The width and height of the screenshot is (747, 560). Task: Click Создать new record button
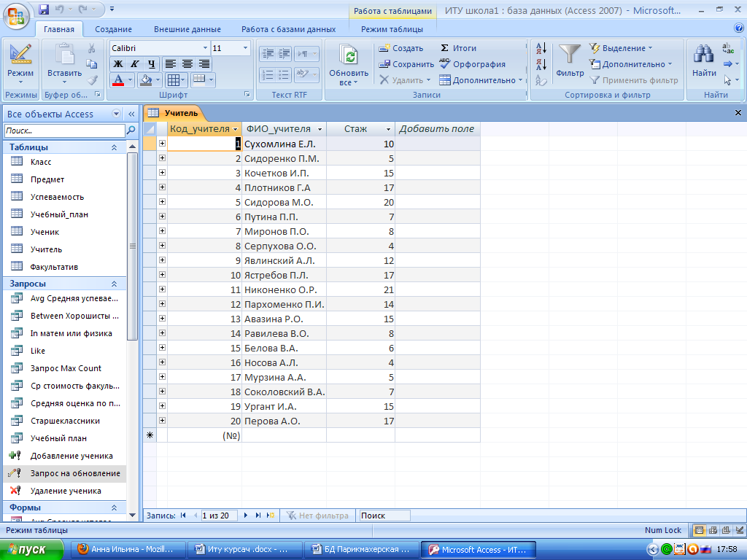400,48
